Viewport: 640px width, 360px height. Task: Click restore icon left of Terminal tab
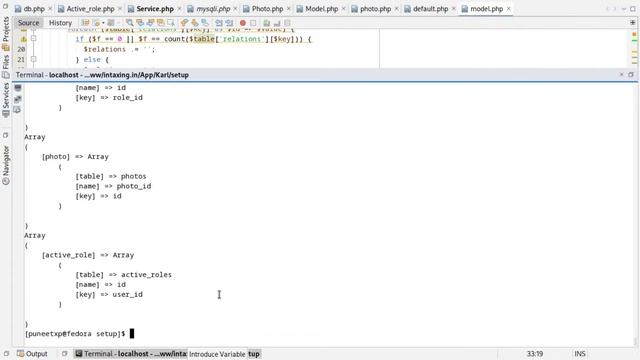tap(64, 354)
